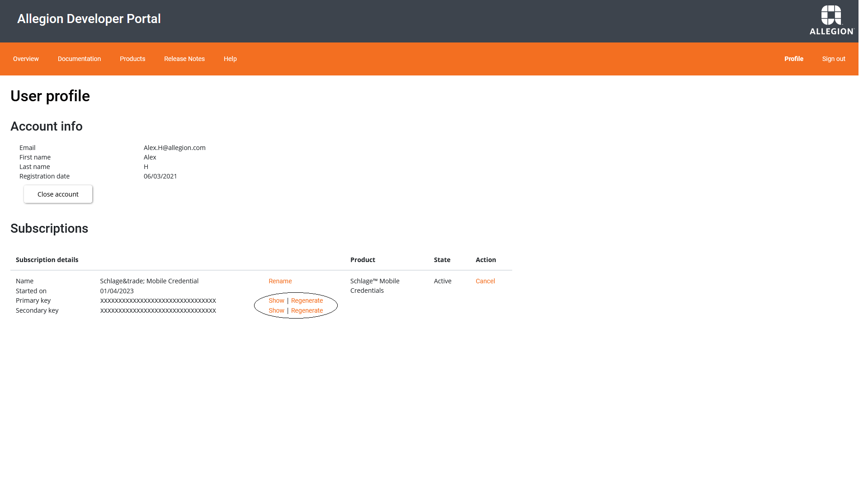Click the User profile heading
The height and width of the screenshot is (488, 868).
[x=50, y=96]
